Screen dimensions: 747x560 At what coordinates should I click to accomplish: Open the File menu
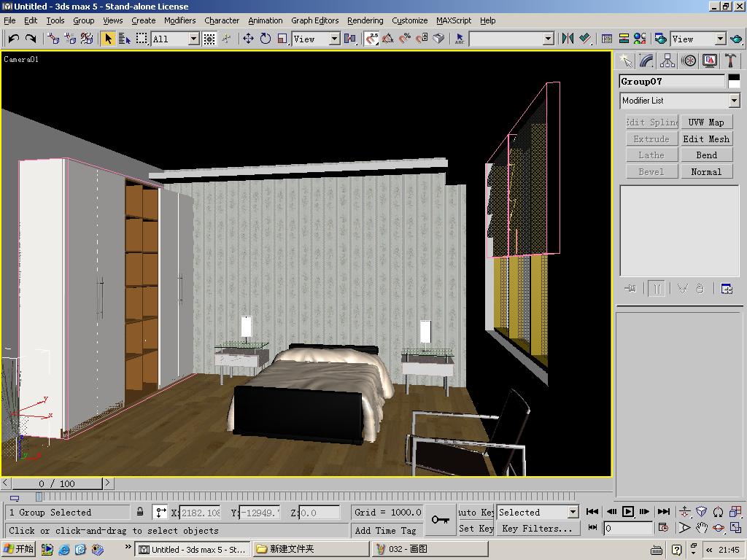[x=9, y=20]
